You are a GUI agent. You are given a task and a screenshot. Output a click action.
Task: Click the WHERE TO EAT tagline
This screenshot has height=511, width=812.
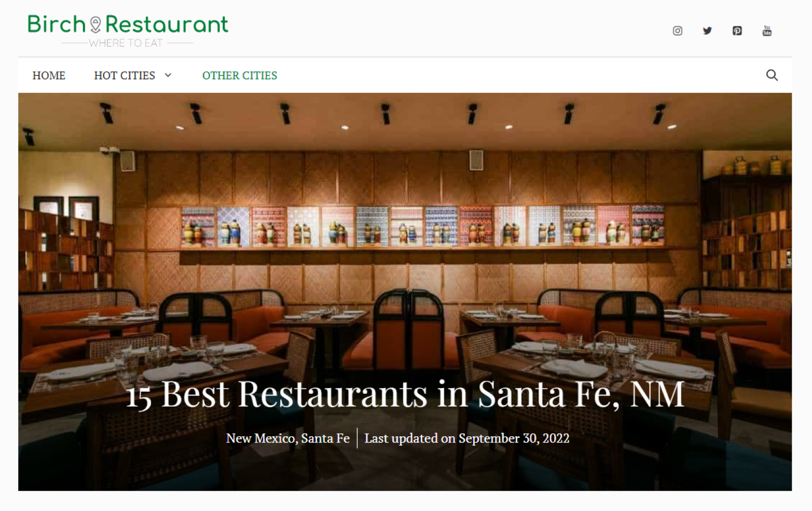click(x=126, y=43)
